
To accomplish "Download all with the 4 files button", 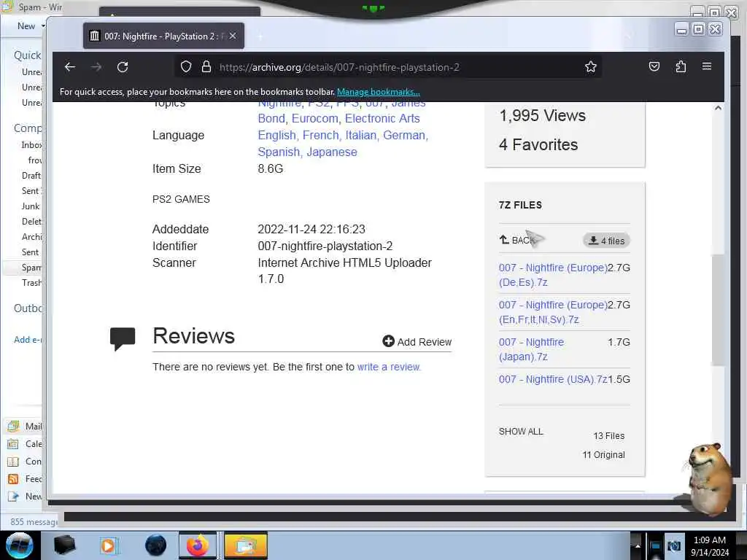I will [x=606, y=241].
